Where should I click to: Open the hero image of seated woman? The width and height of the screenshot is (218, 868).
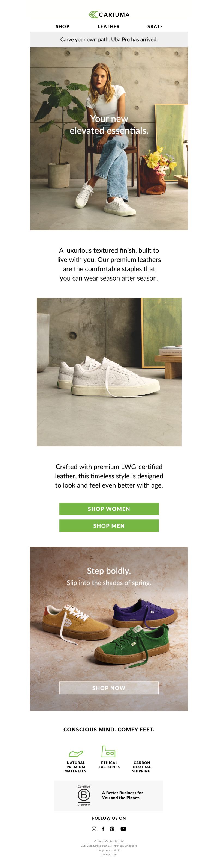(x=109, y=138)
